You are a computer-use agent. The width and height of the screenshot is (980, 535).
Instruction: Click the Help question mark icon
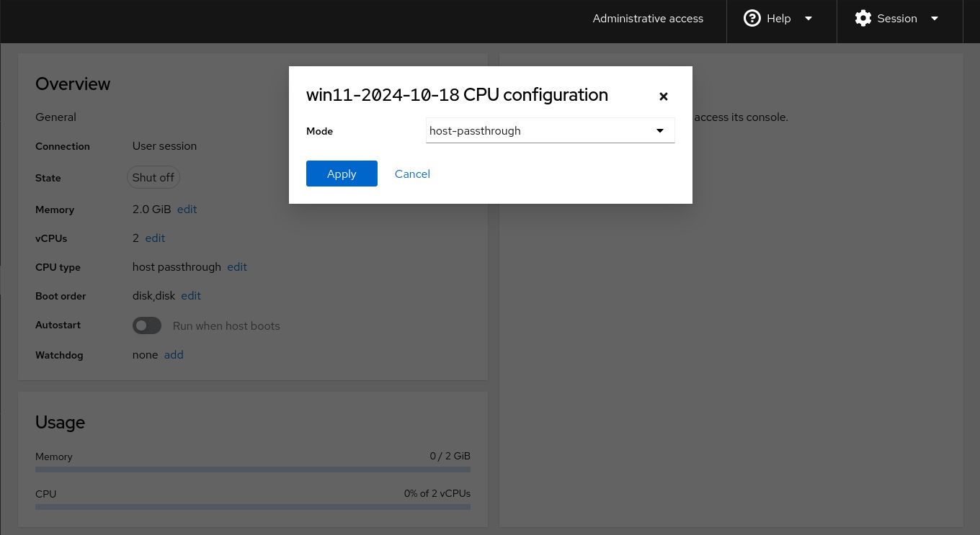[752, 19]
